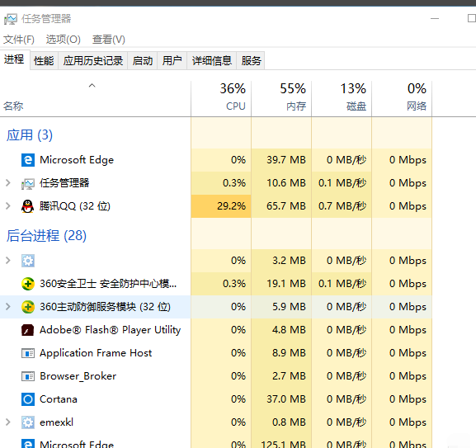Open the 查看(V) menu
This screenshot has width=476, height=448.
coord(109,40)
